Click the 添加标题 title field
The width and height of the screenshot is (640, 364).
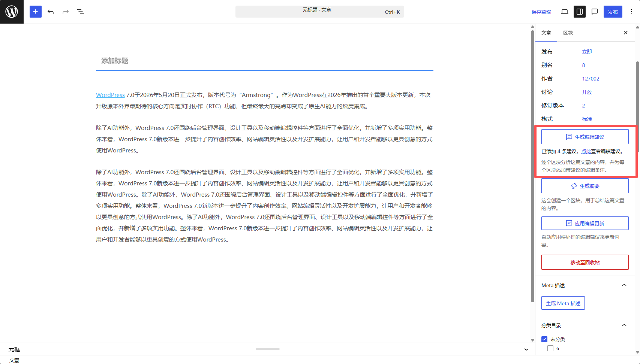point(265,61)
